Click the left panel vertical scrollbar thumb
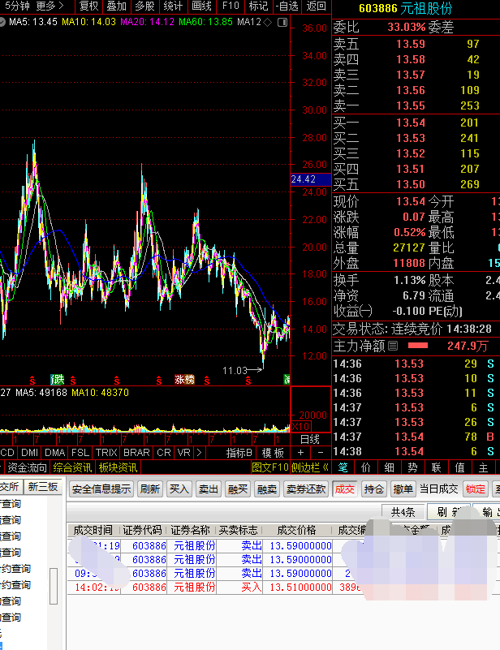 (x=53, y=586)
